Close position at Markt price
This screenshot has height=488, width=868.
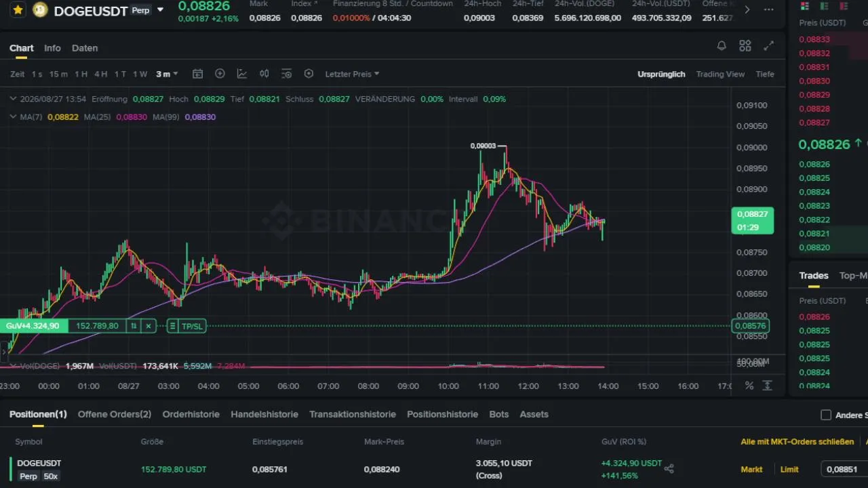point(751,469)
